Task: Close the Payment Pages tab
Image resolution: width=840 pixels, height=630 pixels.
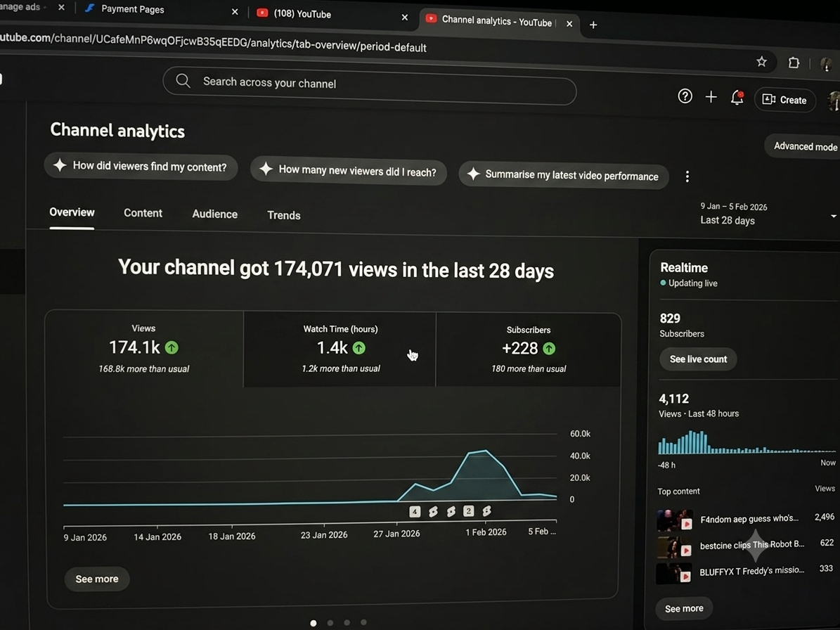Action: tap(235, 11)
